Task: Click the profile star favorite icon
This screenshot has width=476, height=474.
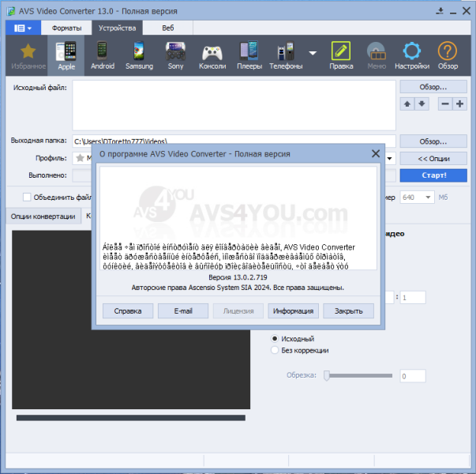Action: [80, 158]
